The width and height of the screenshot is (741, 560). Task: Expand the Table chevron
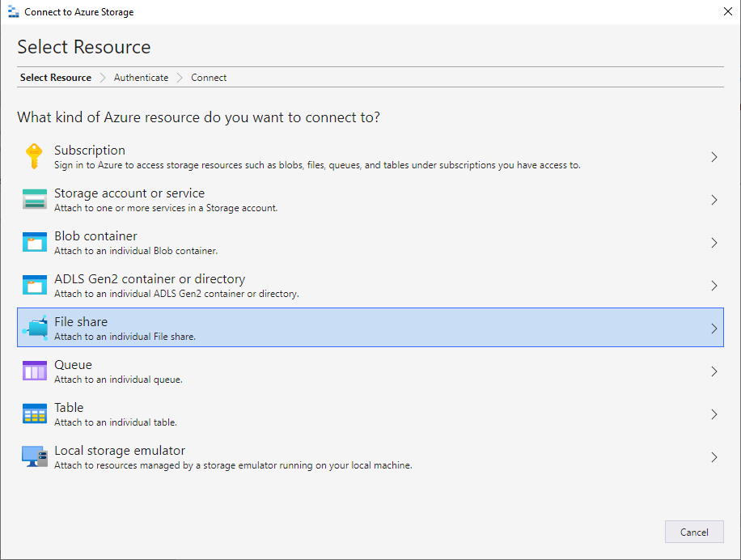(x=714, y=414)
